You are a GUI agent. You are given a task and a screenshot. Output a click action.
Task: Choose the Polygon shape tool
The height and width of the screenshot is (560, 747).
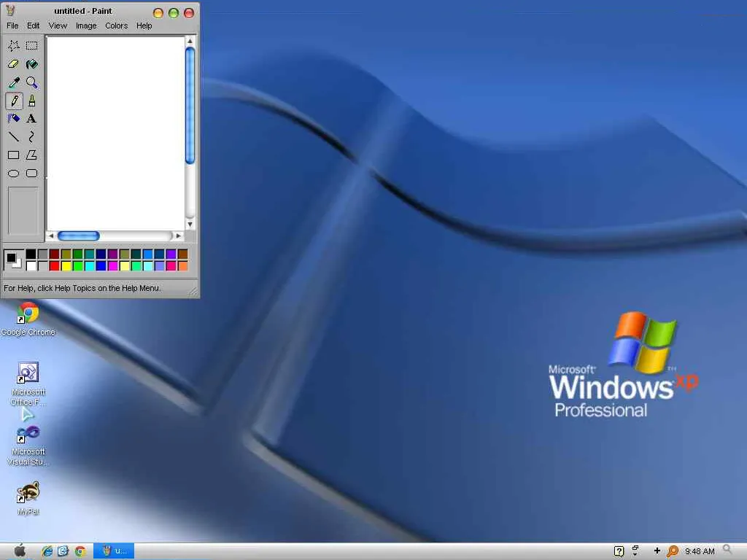(32, 155)
